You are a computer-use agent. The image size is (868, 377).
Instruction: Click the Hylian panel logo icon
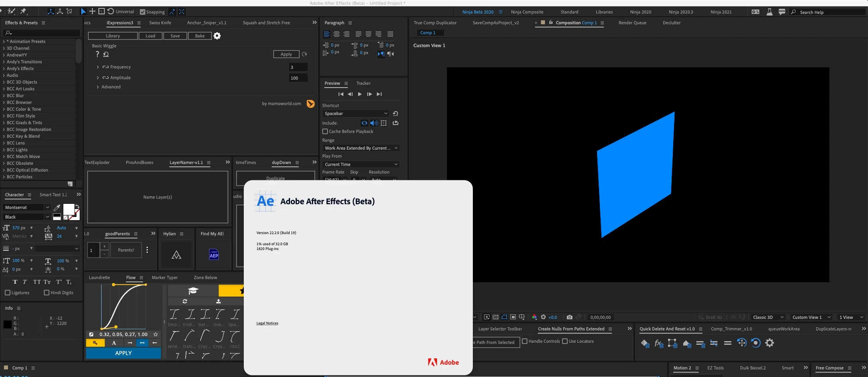[176, 255]
